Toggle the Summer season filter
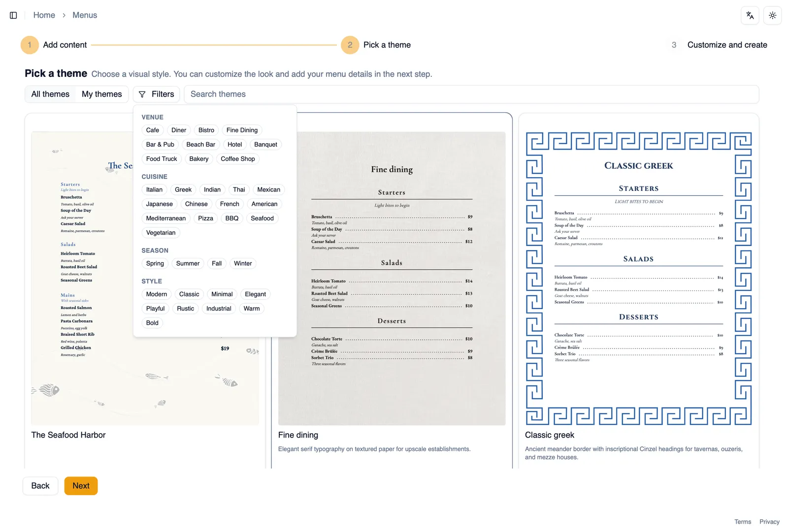Screen dimensions: 788x532 [188, 264]
